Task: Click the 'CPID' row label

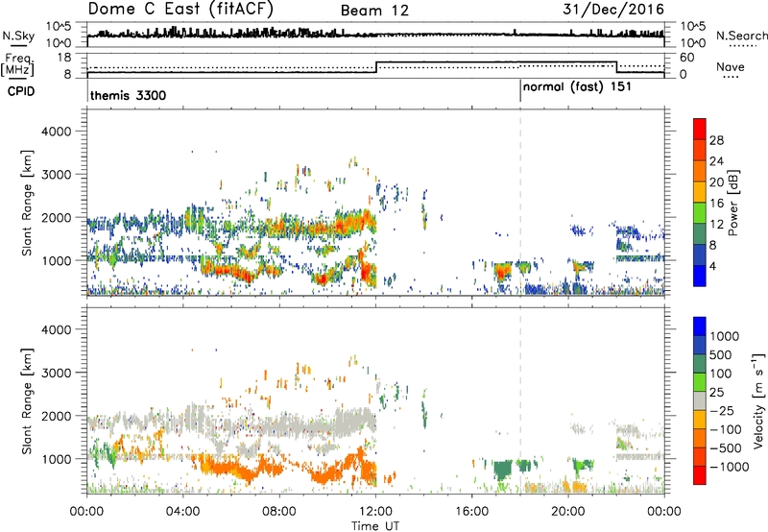Action: click(x=21, y=91)
